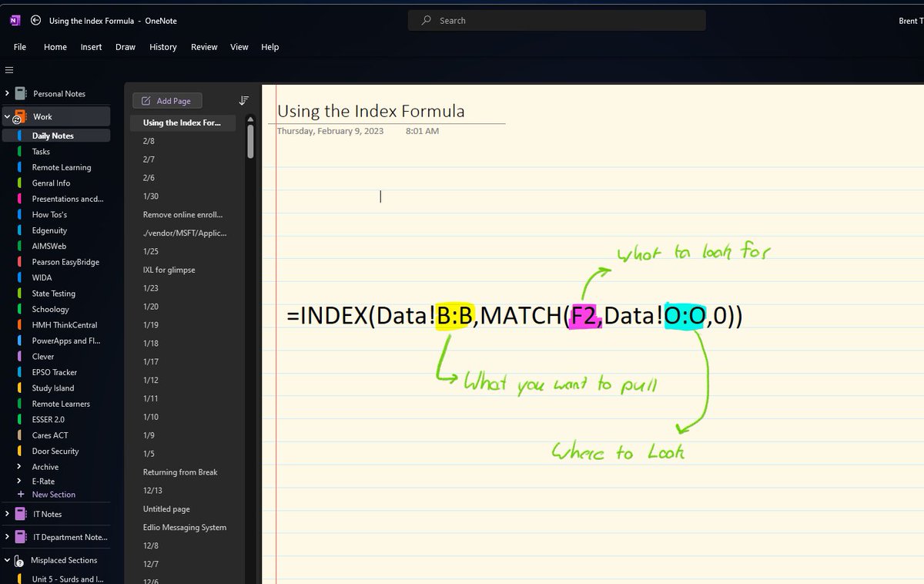Open the Remove online enroll... page
The width and height of the screenshot is (924, 584).
tap(183, 215)
